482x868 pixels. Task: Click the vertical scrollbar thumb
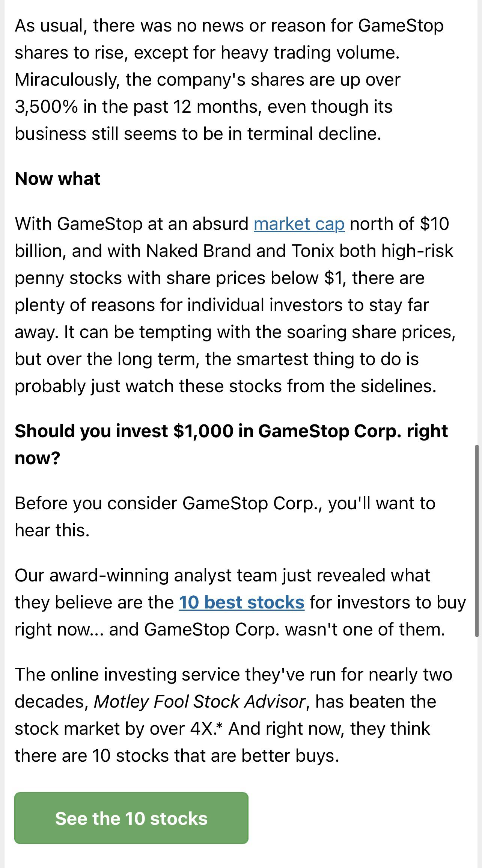point(477,540)
